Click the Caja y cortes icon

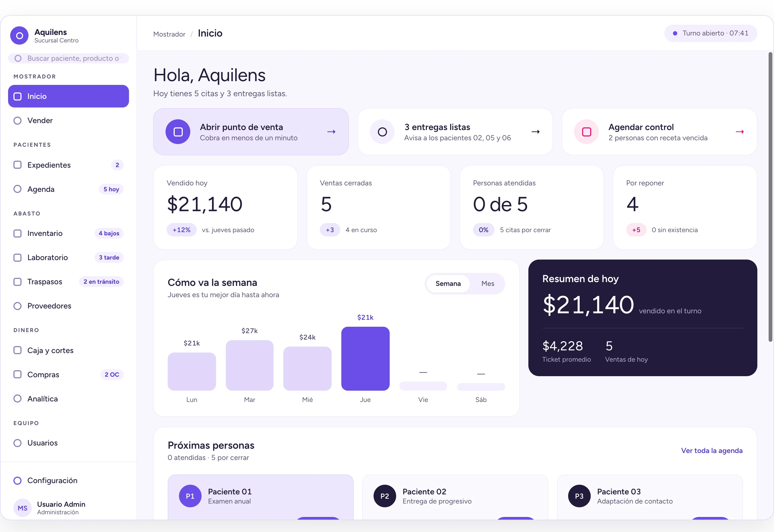coord(17,350)
